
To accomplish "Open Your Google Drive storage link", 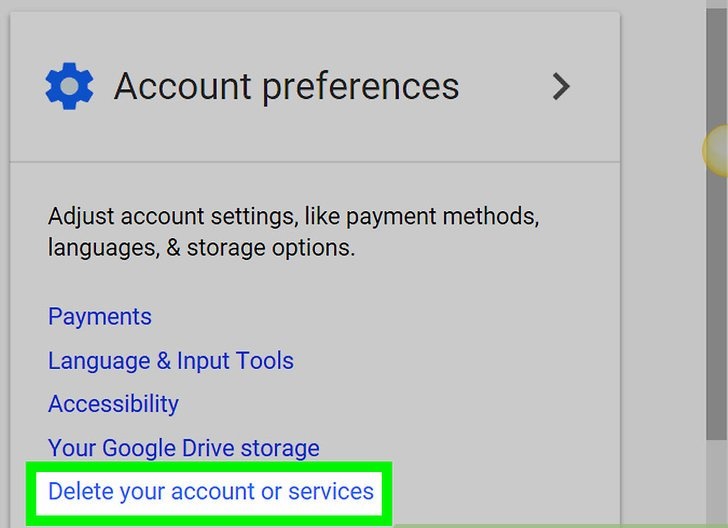I will click(x=184, y=448).
